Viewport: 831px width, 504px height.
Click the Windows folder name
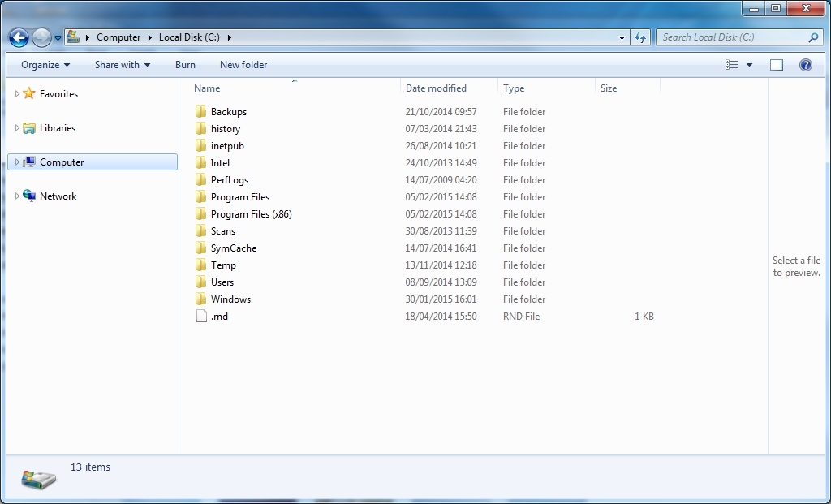[230, 299]
